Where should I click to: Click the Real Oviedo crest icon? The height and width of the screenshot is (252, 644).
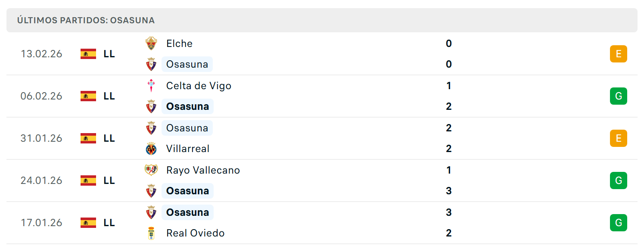click(151, 233)
